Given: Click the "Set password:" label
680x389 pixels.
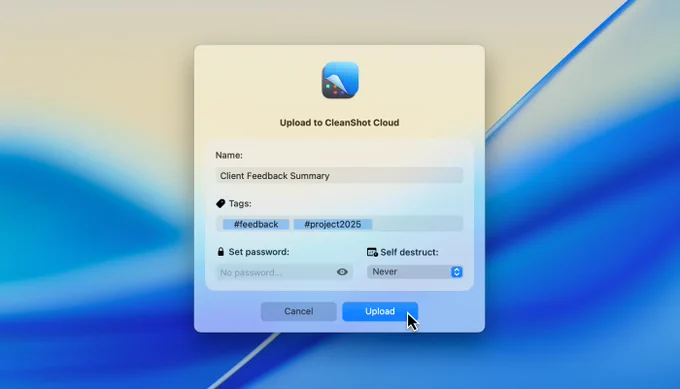Looking at the screenshot, I should click(259, 252).
